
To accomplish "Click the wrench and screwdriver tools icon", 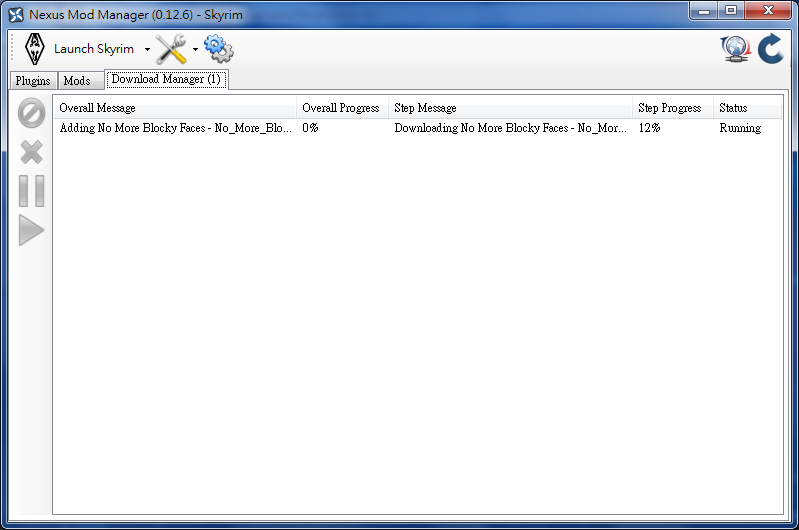I will click(x=171, y=49).
